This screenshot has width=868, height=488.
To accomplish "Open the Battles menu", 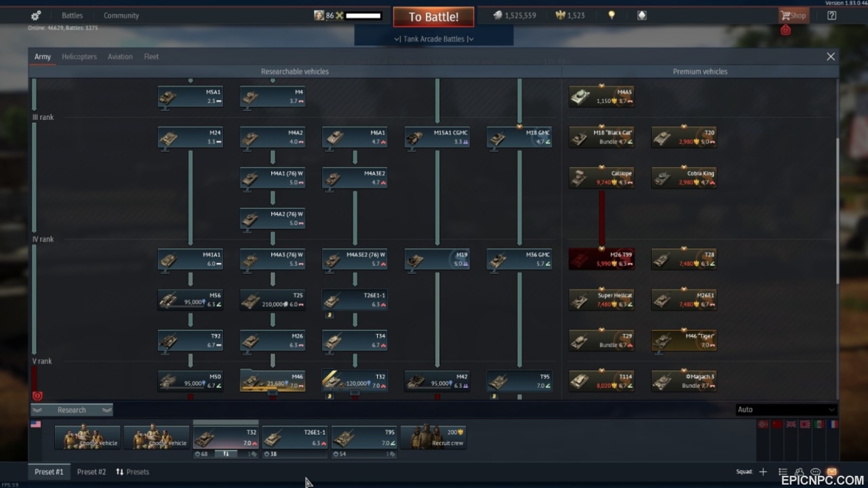I will coord(72,16).
